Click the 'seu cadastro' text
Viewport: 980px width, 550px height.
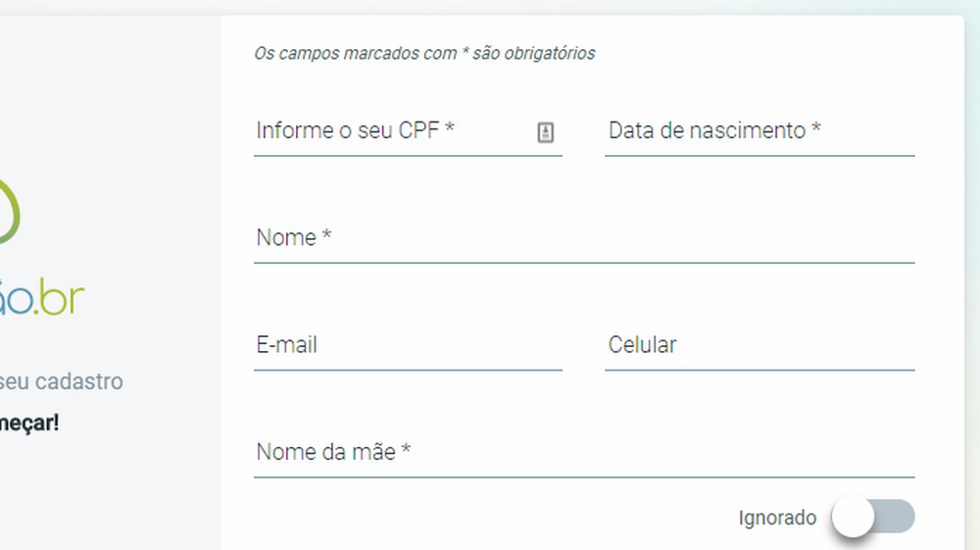[x=62, y=381]
